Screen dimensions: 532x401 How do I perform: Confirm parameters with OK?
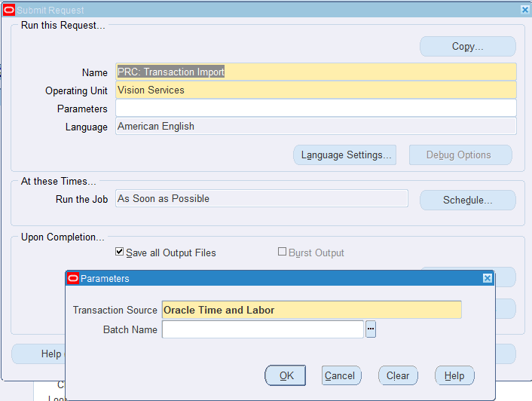click(x=286, y=375)
